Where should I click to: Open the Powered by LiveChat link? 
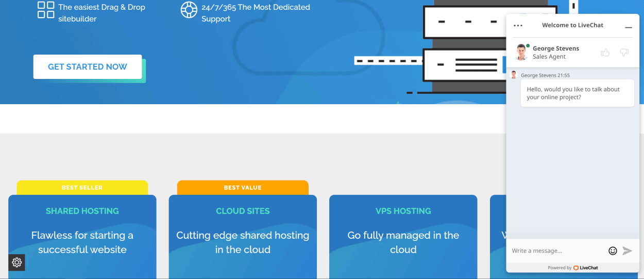[x=572, y=268]
